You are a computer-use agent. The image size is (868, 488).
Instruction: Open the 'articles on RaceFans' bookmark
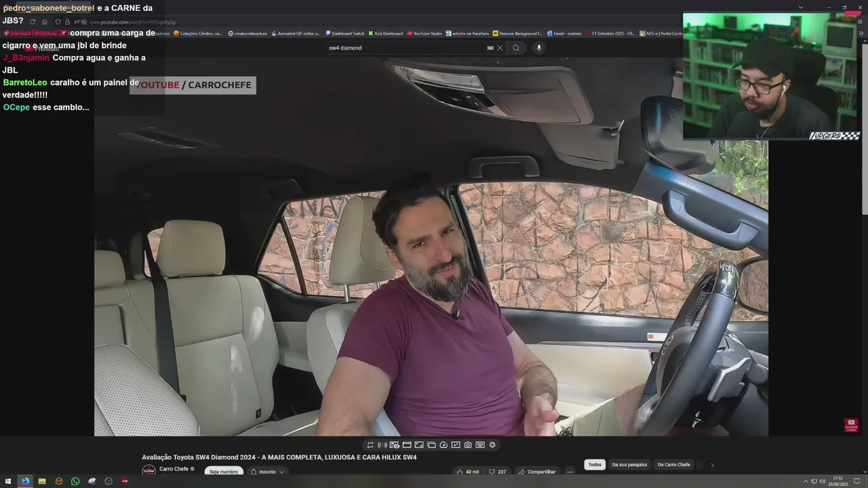pyautogui.click(x=468, y=33)
